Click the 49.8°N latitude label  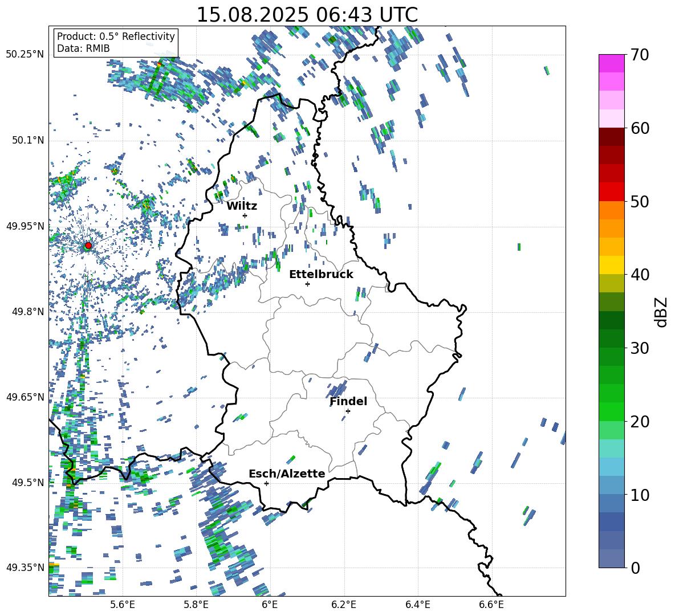pos(28,312)
